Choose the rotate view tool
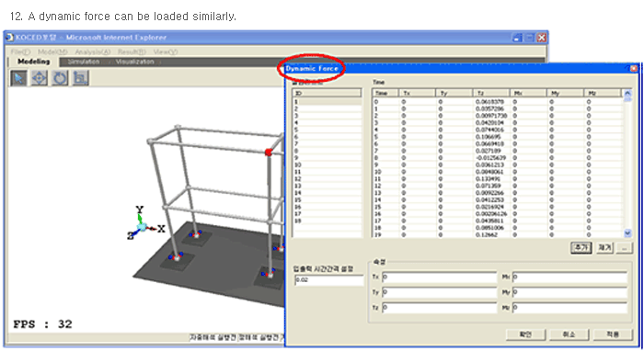Screen dimensions: 644x351 [x=60, y=78]
